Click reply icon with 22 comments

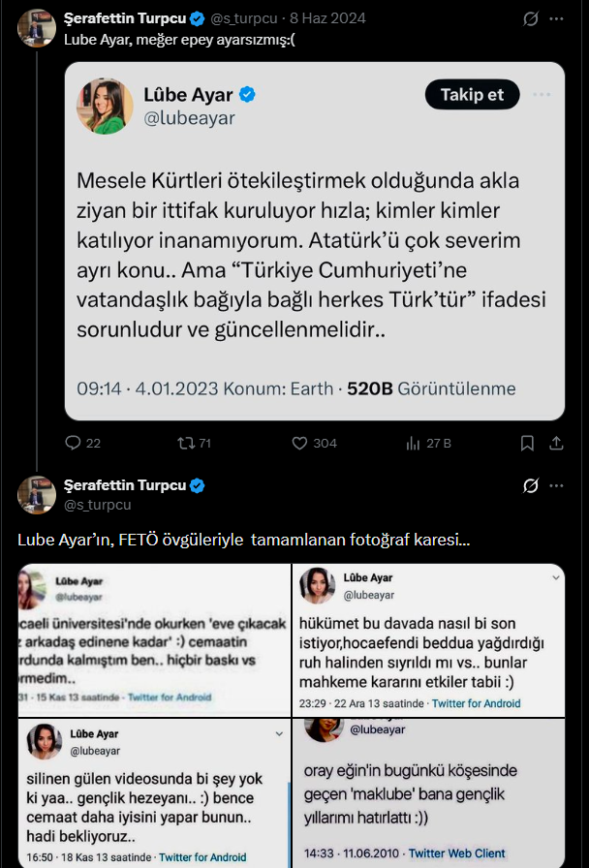tap(73, 443)
